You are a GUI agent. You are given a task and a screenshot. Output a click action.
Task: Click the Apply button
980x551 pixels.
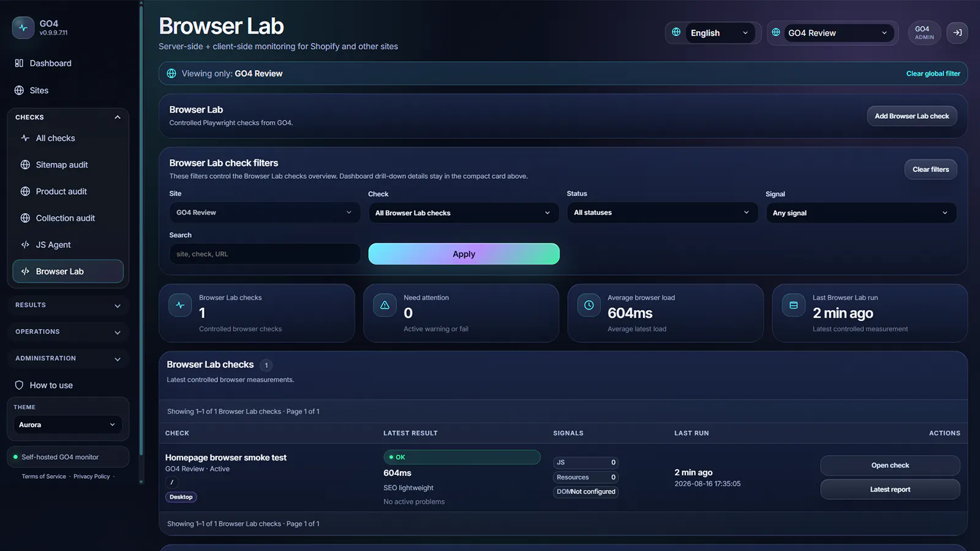coord(464,254)
